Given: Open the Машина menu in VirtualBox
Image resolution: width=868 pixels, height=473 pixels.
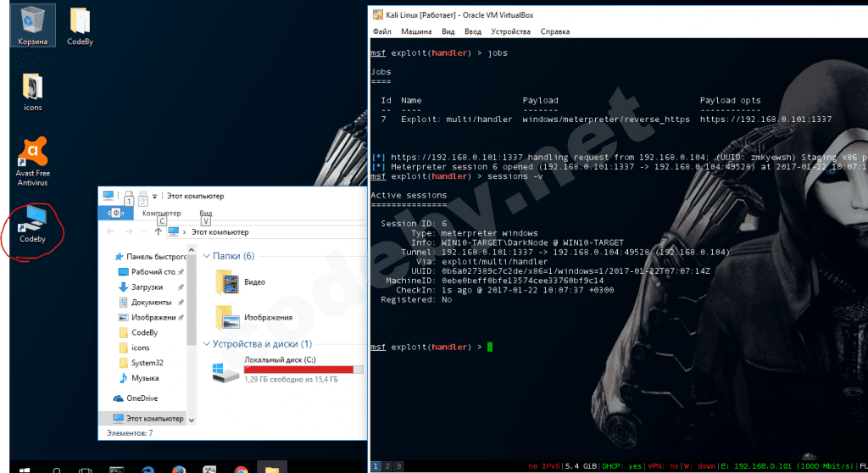Looking at the screenshot, I should [x=416, y=31].
